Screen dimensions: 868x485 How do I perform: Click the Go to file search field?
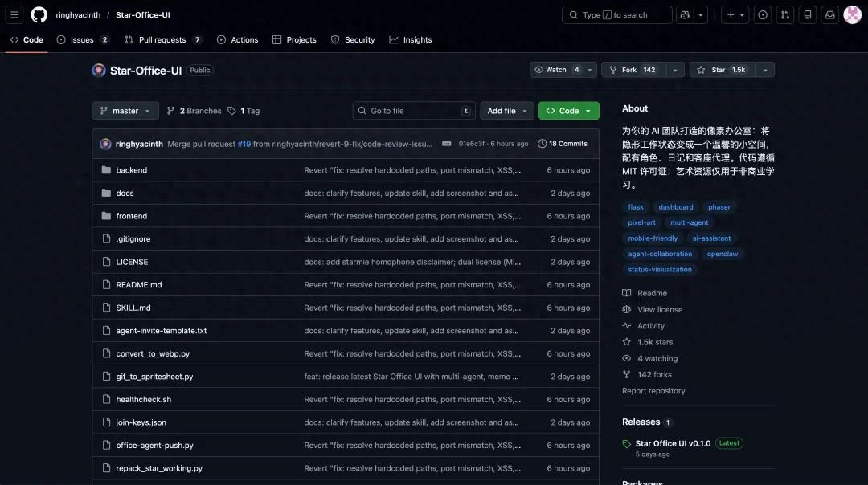click(412, 111)
